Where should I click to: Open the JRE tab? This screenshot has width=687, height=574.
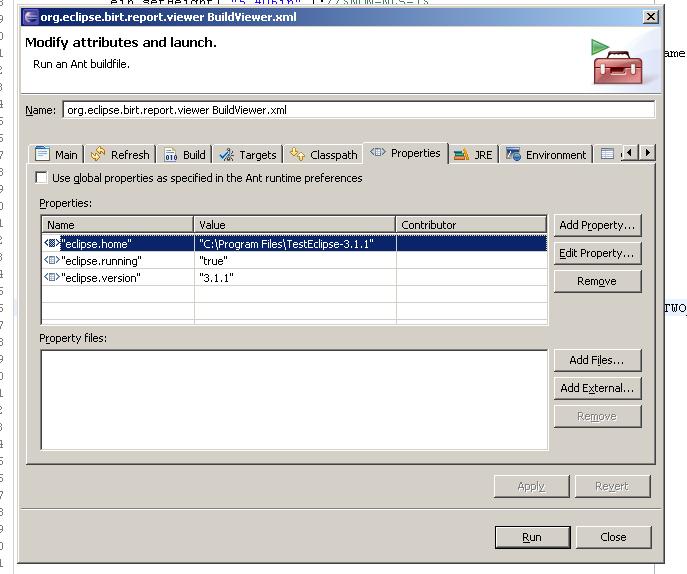coord(473,155)
